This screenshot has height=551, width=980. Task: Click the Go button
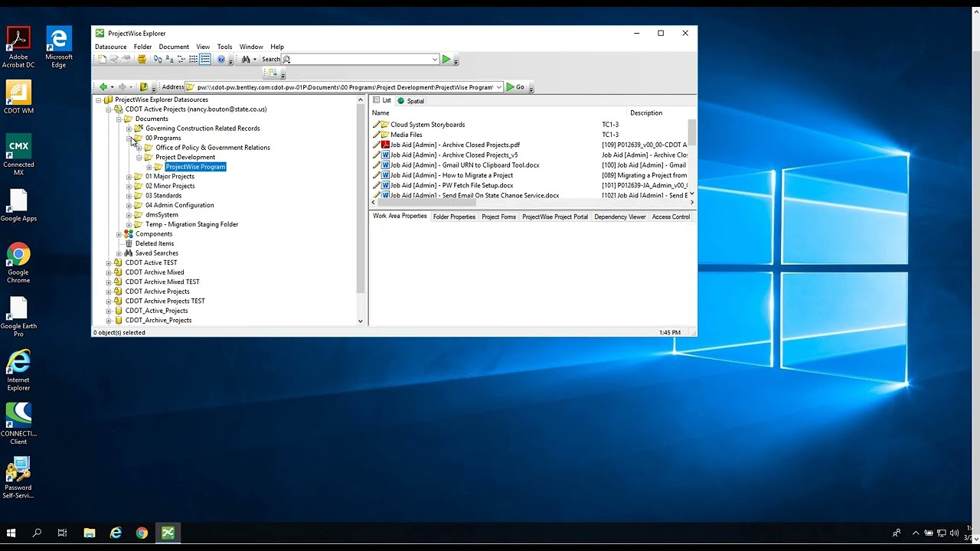[515, 87]
